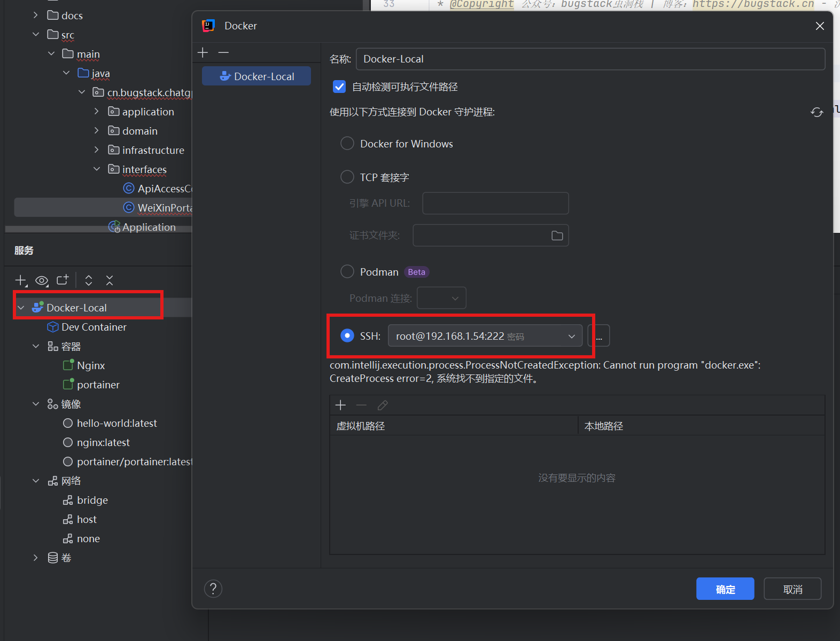840x641 pixels.
Task: Collapse src folder
Action: click(x=36, y=34)
